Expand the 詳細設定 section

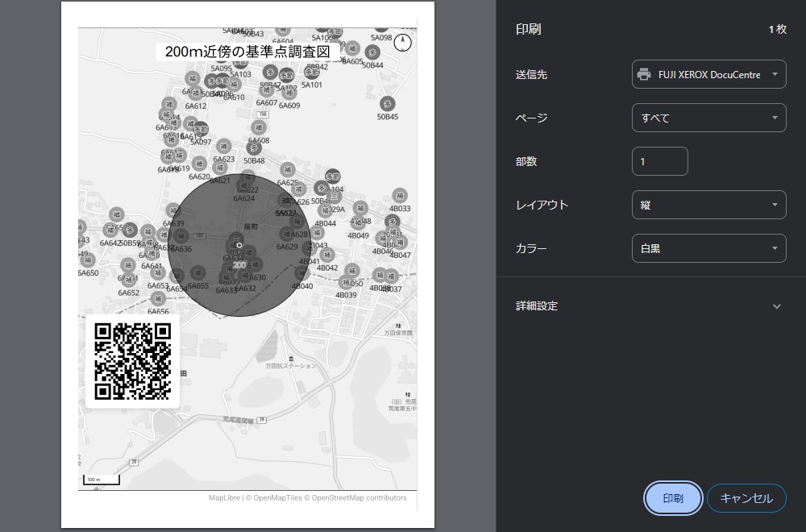pyautogui.click(x=650, y=306)
